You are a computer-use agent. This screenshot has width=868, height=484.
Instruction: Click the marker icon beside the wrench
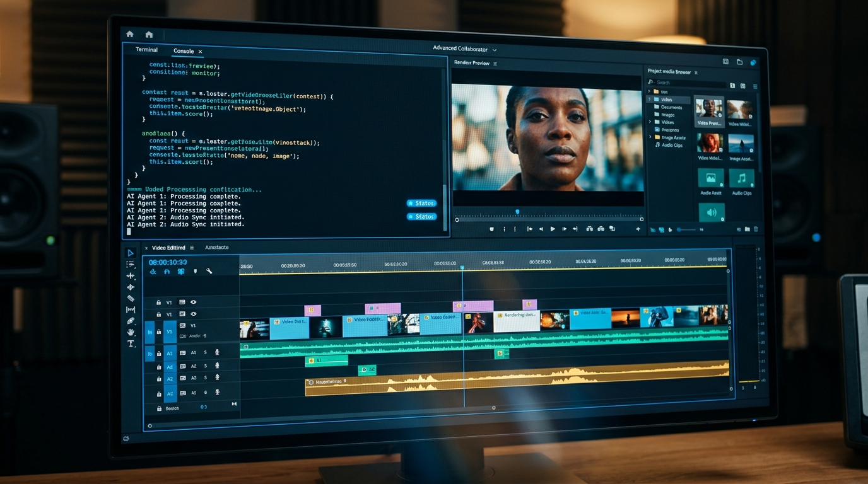[195, 272]
